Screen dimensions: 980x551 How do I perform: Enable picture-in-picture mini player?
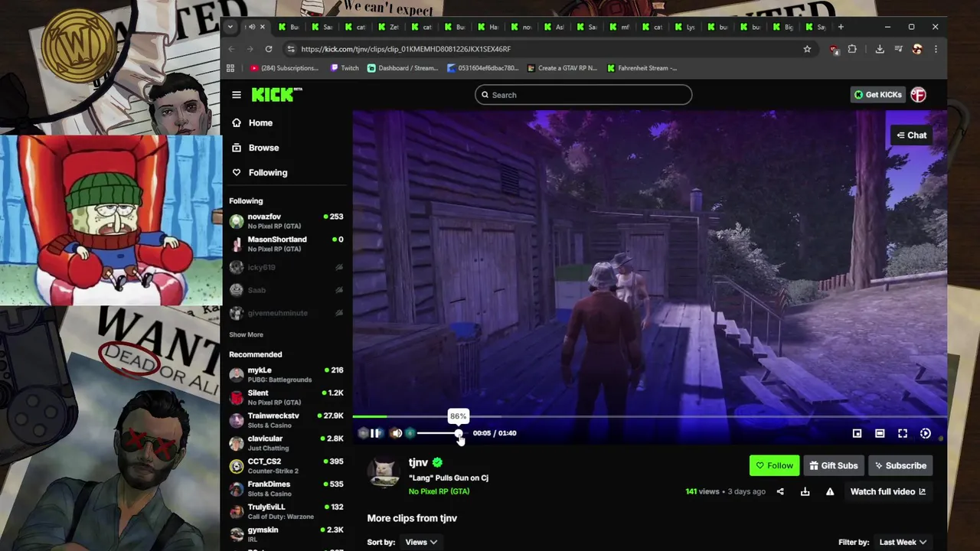(857, 433)
